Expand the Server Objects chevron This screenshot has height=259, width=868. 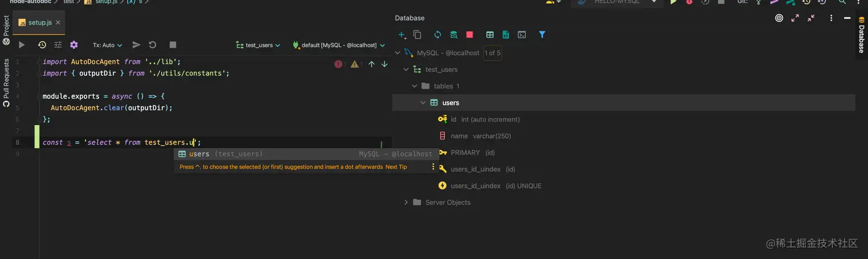click(406, 202)
